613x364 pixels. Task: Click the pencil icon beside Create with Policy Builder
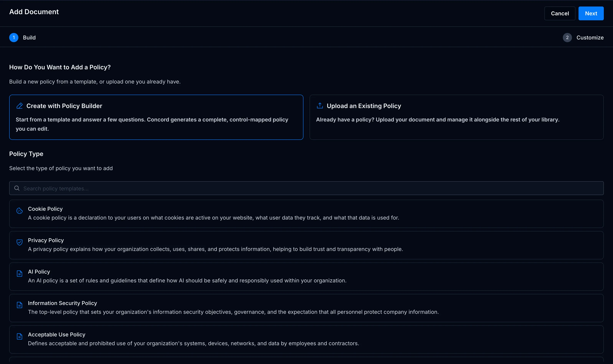20,106
